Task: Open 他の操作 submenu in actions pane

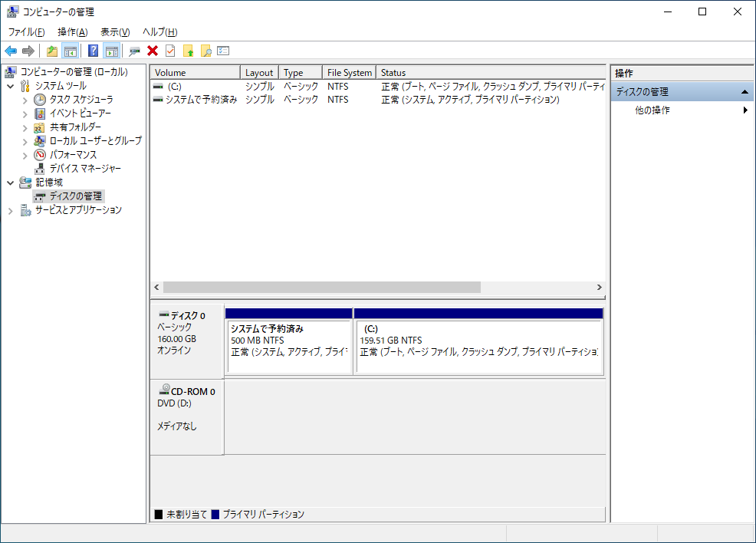Action: pyautogui.click(x=682, y=110)
